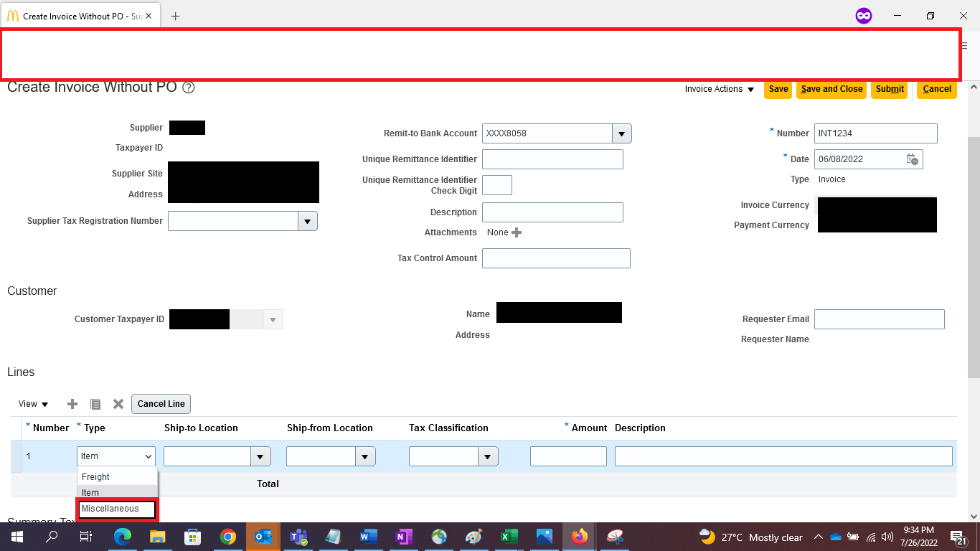Submit the invoice
980x551 pixels.
pos(890,89)
